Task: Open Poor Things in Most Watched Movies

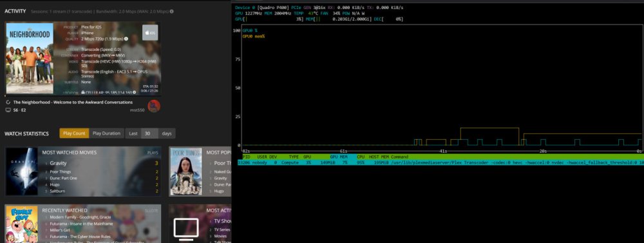Action: (x=61, y=171)
